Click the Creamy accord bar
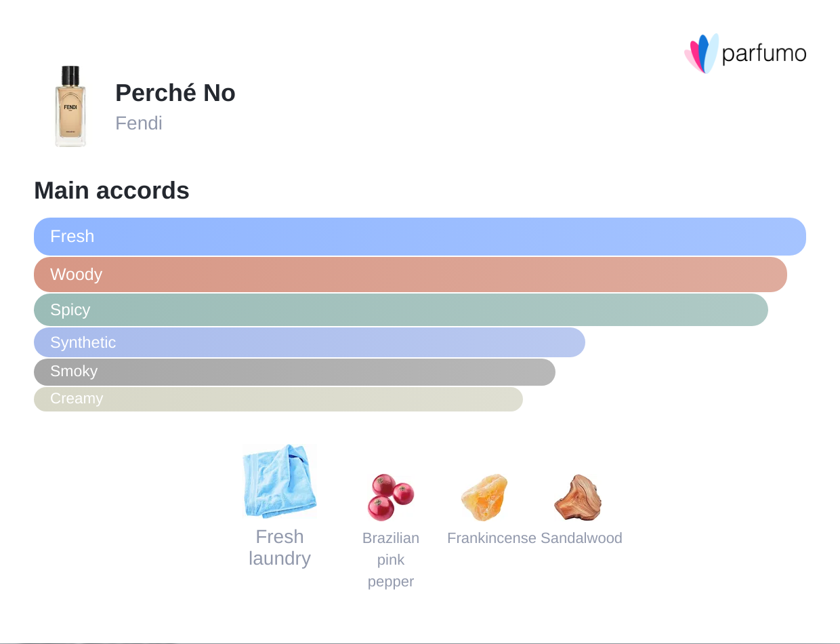The width and height of the screenshot is (840, 644). click(x=278, y=399)
